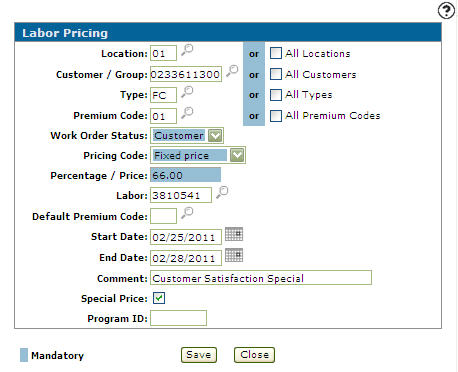
Task: Click the Type lookup magnifier icon
Action: 187,92
